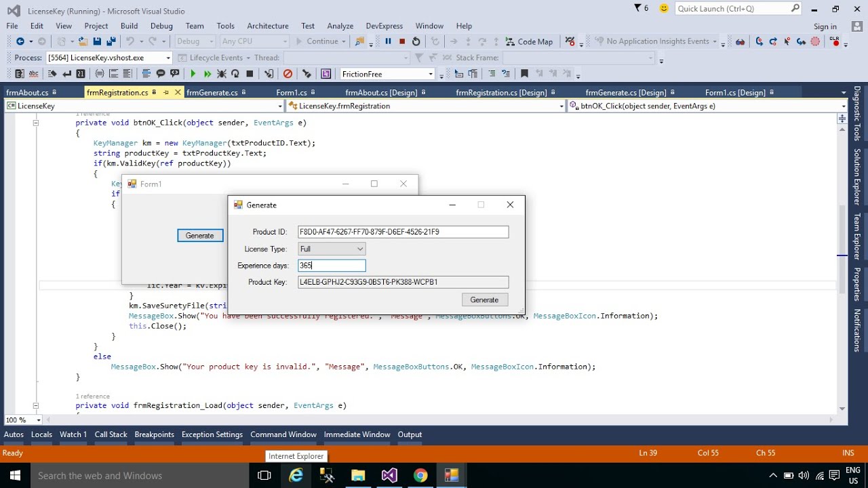This screenshot has height=488, width=868.
Task: Click the Experience days input field
Action: click(332, 266)
